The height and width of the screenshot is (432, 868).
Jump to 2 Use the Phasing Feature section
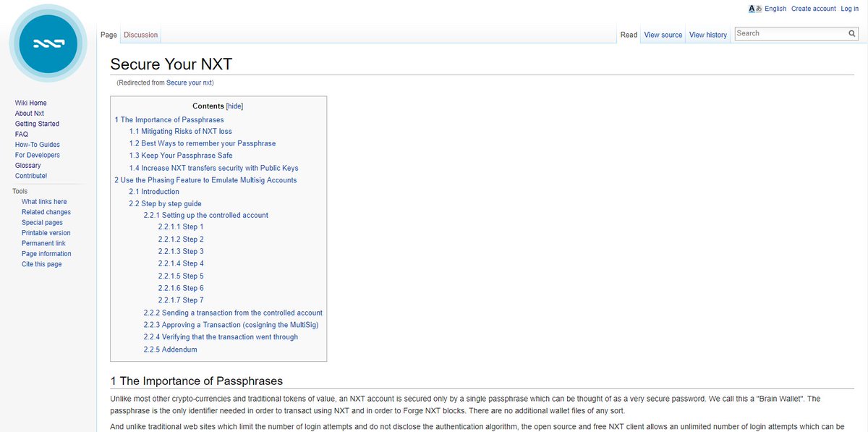(205, 180)
